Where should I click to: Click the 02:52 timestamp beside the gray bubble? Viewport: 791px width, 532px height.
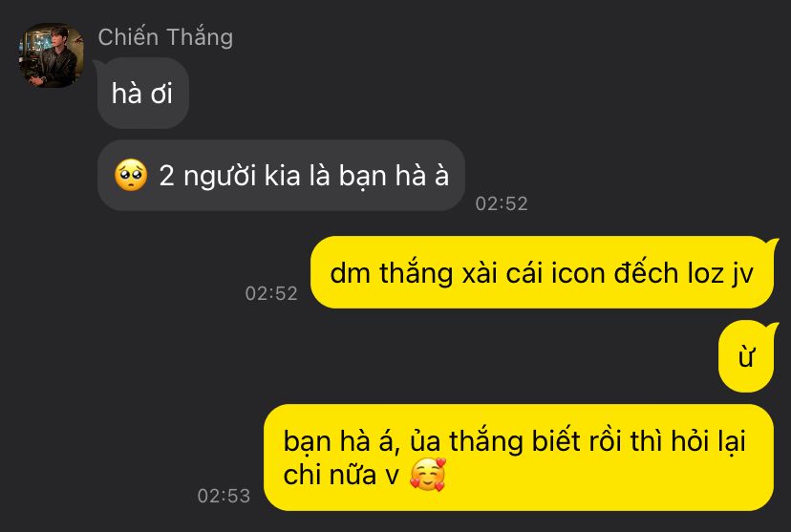pyautogui.click(x=502, y=203)
